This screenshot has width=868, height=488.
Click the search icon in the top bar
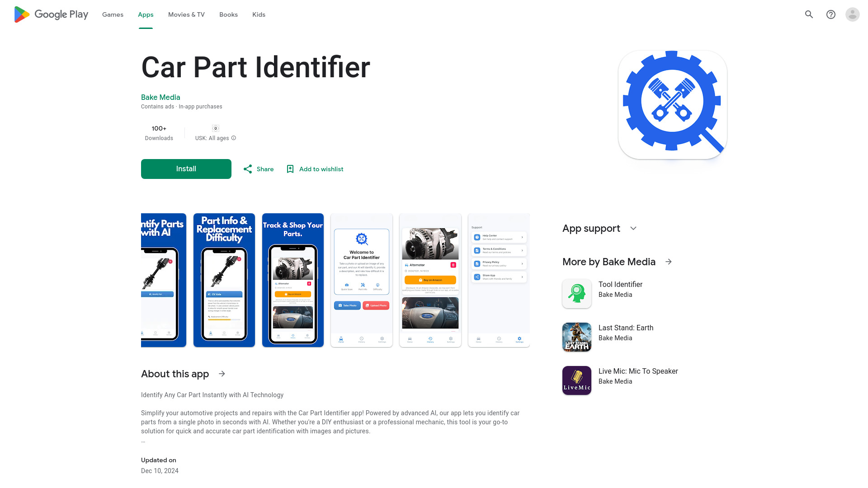pos(810,14)
